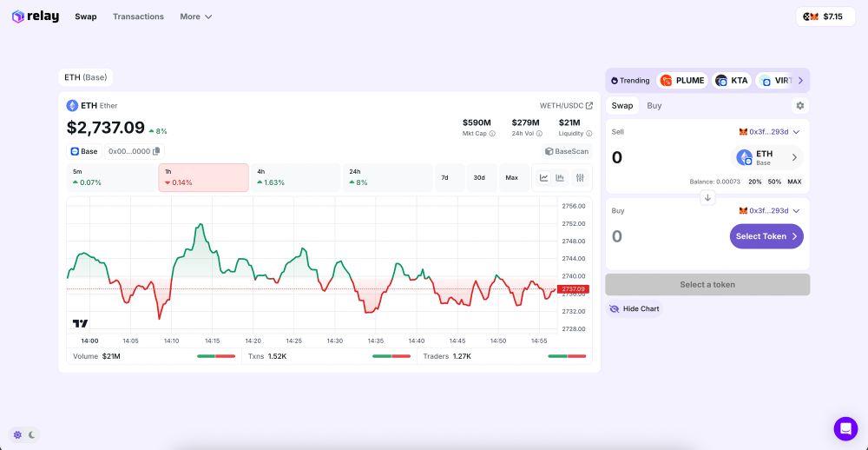
Task: Open WETH/USDC external link
Action: pyautogui.click(x=566, y=105)
